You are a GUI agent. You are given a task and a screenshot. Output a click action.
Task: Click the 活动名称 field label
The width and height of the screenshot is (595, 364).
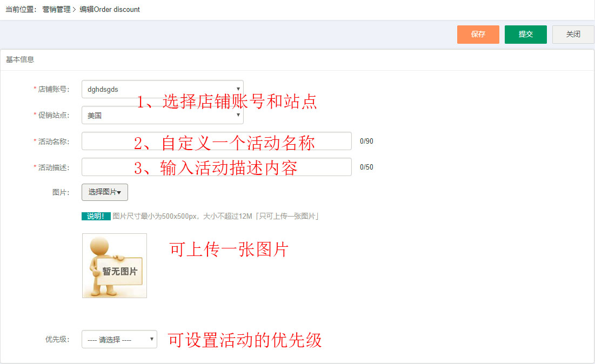point(54,141)
